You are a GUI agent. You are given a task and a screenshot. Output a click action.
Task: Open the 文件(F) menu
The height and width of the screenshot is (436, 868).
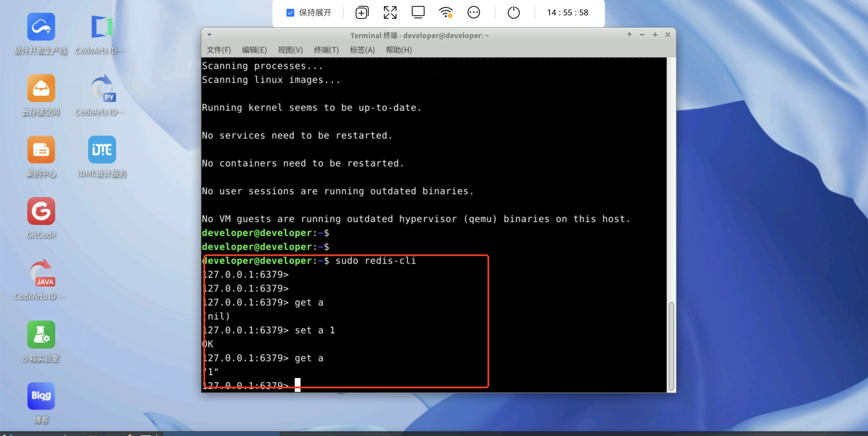point(219,50)
